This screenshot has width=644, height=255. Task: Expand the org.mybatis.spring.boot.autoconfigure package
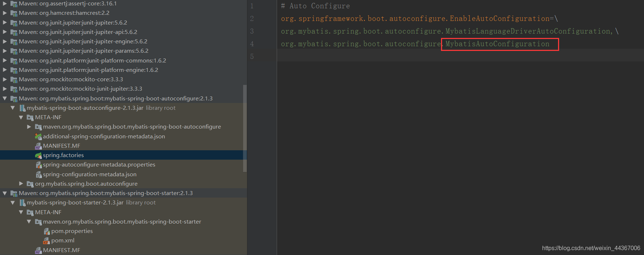21,183
